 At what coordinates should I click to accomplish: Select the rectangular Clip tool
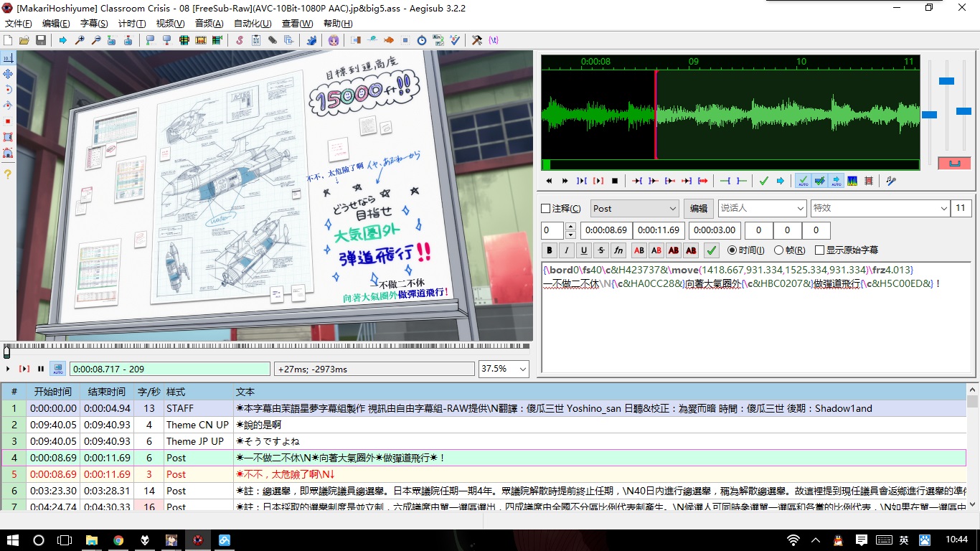(x=8, y=137)
